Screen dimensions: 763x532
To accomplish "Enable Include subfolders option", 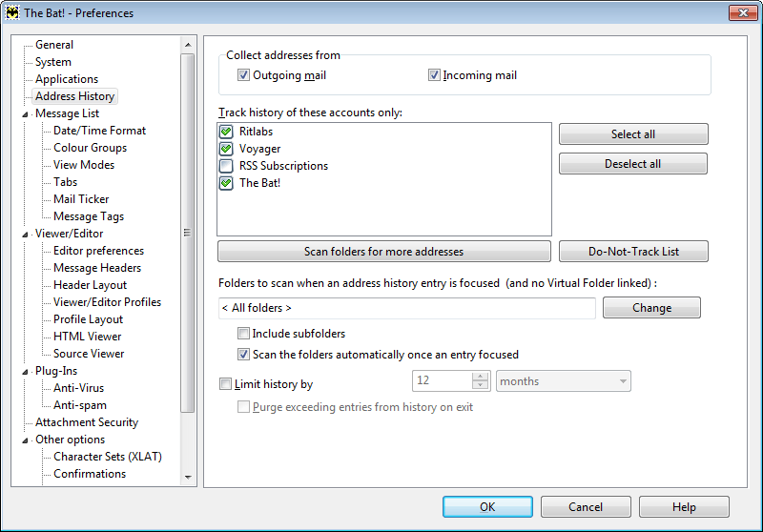I will [x=243, y=333].
